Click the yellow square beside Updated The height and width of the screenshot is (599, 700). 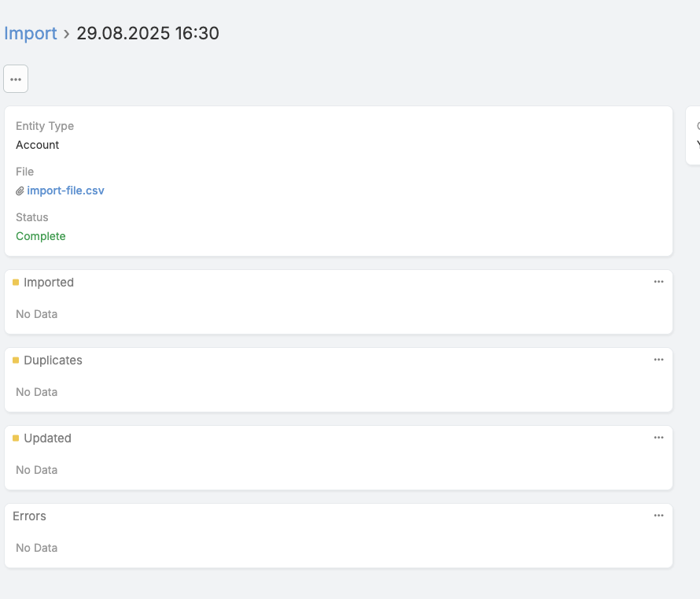tap(16, 438)
